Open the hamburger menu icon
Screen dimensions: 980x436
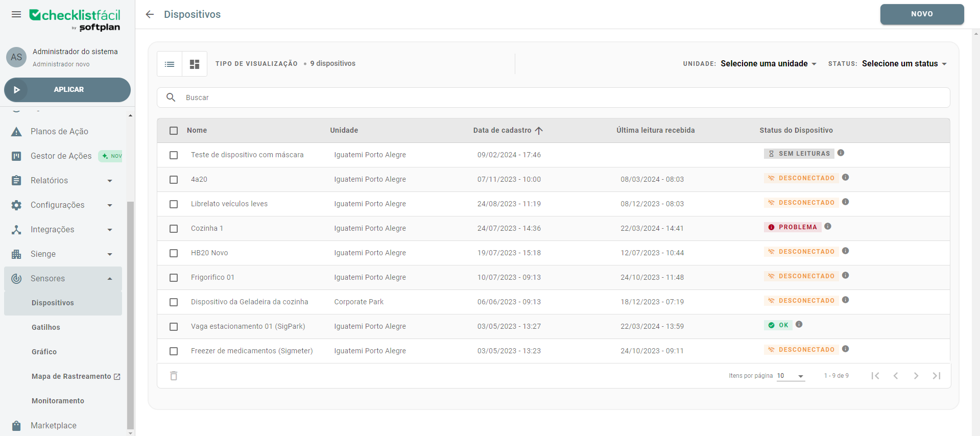click(16, 14)
